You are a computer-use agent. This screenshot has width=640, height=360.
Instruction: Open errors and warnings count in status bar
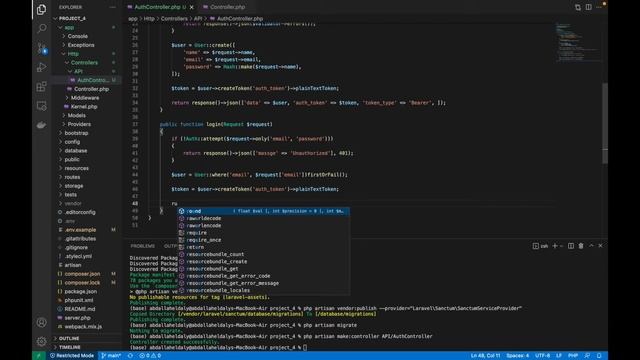click(x=150, y=356)
